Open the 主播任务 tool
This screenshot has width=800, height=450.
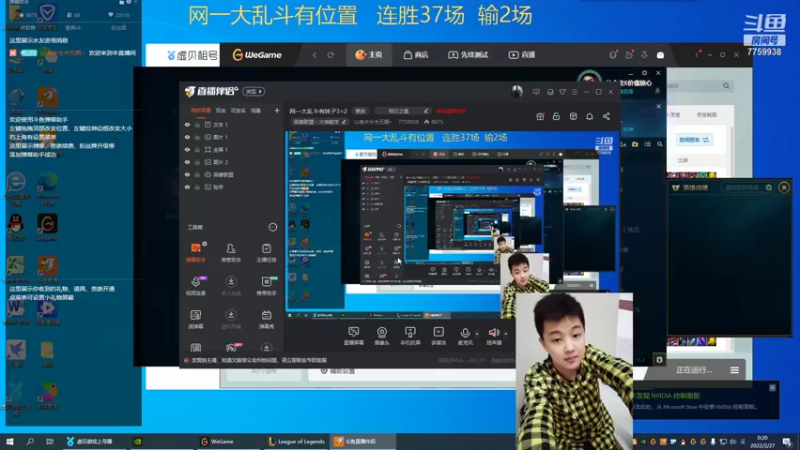tap(266, 252)
